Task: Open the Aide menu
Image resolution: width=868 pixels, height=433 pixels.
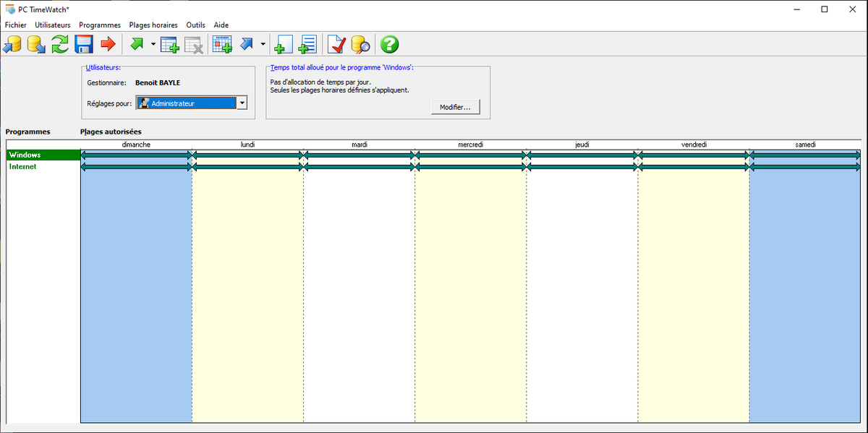Action: 221,25
